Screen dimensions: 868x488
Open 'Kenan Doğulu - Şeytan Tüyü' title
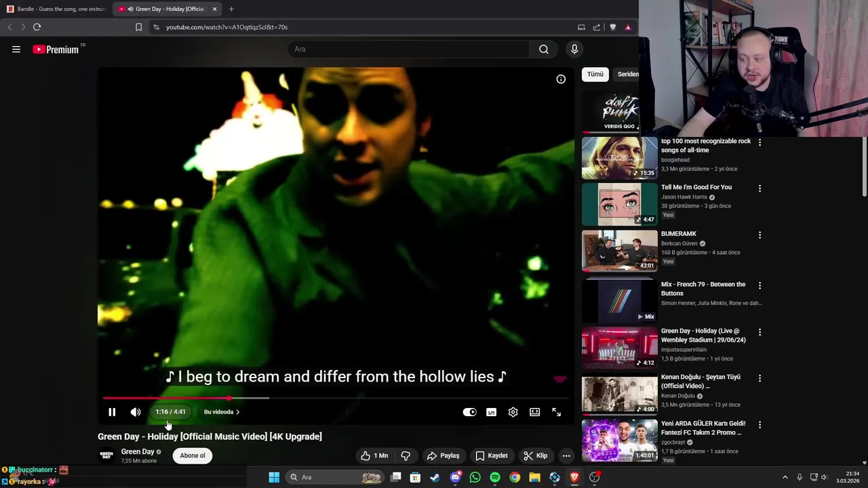701,382
